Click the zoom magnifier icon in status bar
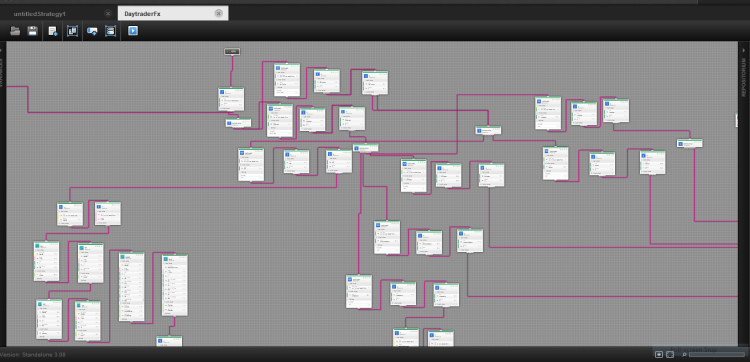The width and height of the screenshot is (750, 362). tap(685, 354)
